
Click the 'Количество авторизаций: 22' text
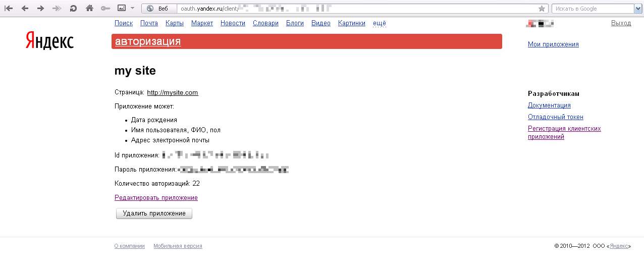[157, 184]
